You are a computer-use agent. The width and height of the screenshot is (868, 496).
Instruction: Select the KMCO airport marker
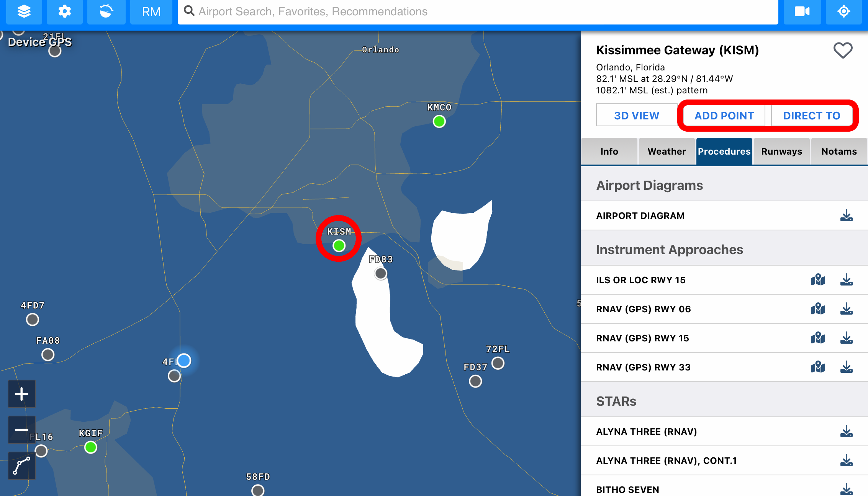(x=439, y=122)
